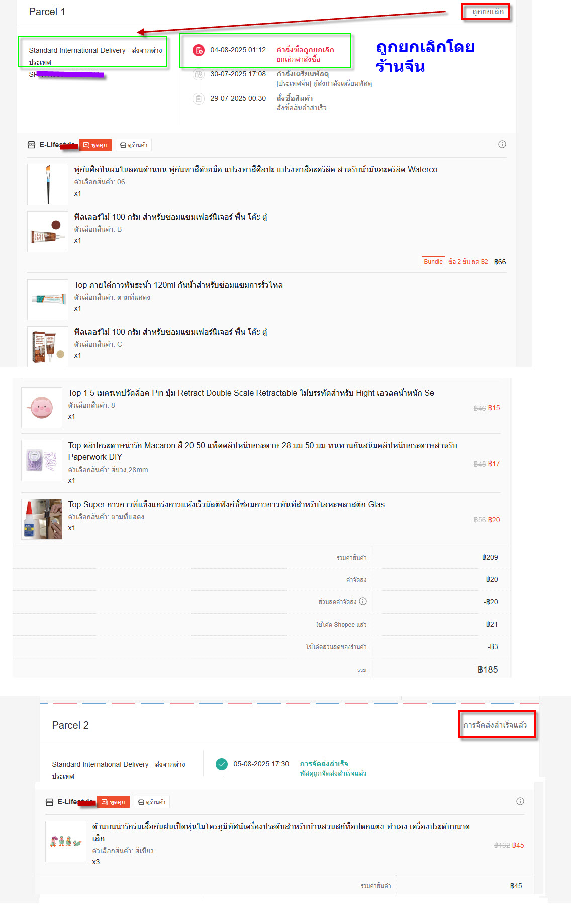Screen dimensions: 573x924
Task: Open the purple paper clips thumbnail
Action: coord(42,460)
